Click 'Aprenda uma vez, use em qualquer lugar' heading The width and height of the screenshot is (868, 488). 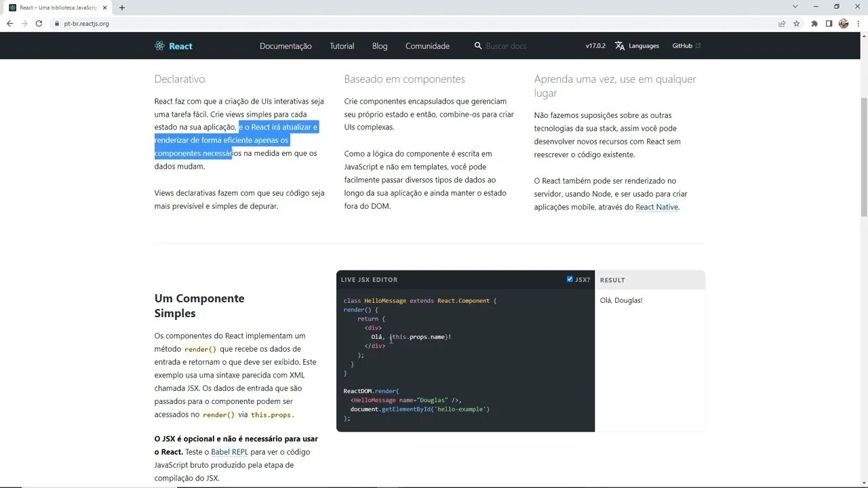615,86
